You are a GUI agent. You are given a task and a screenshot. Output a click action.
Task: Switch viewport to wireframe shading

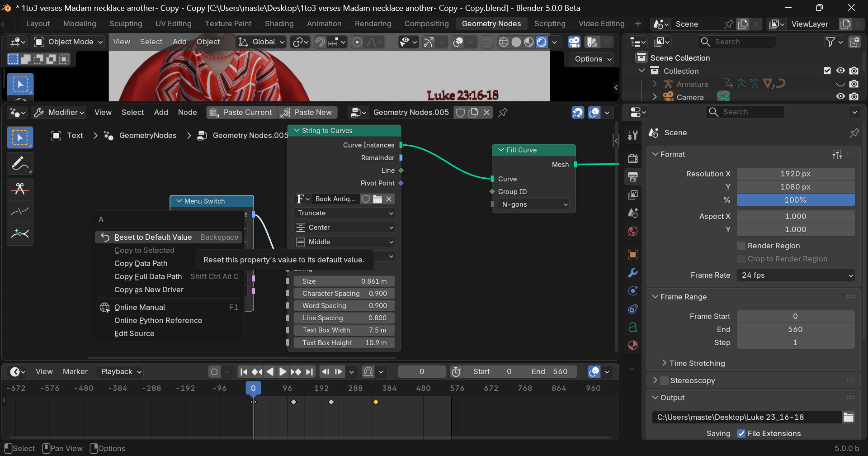[x=503, y=42]
